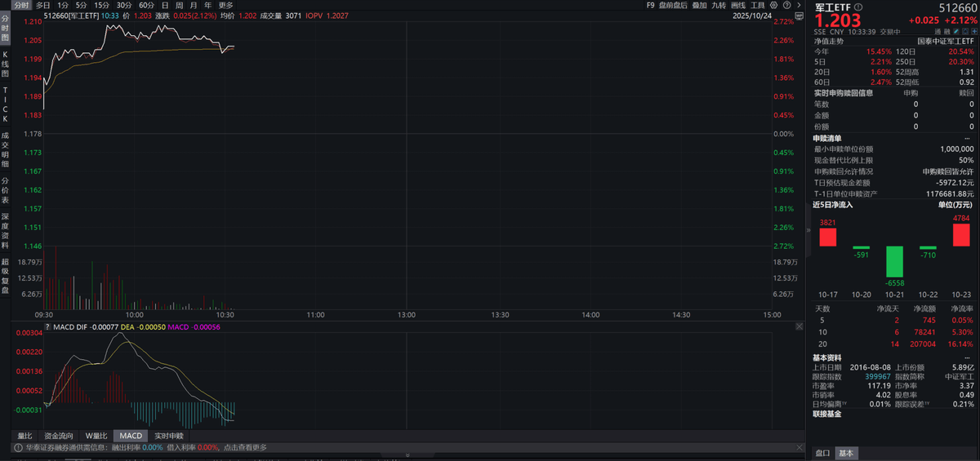Select the 盘口 tab at bottom right
Image resolution: width=980 pixels, height=461 pixels.
coord(823,453)
